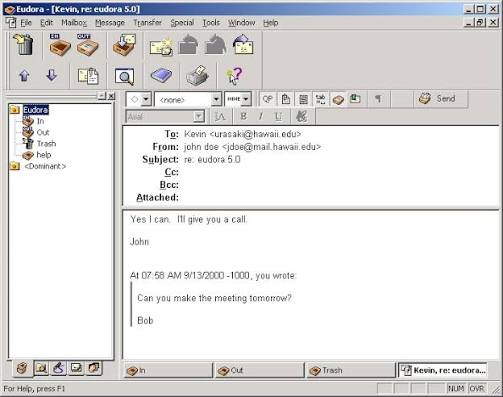Switch to Signatures panel tab

[59, 368]
